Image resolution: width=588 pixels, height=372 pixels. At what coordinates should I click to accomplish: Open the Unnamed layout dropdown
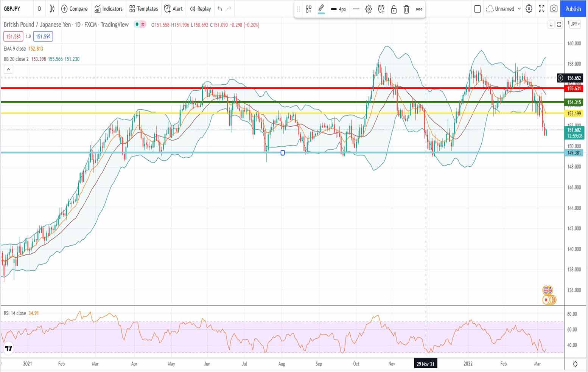point(504,9)
